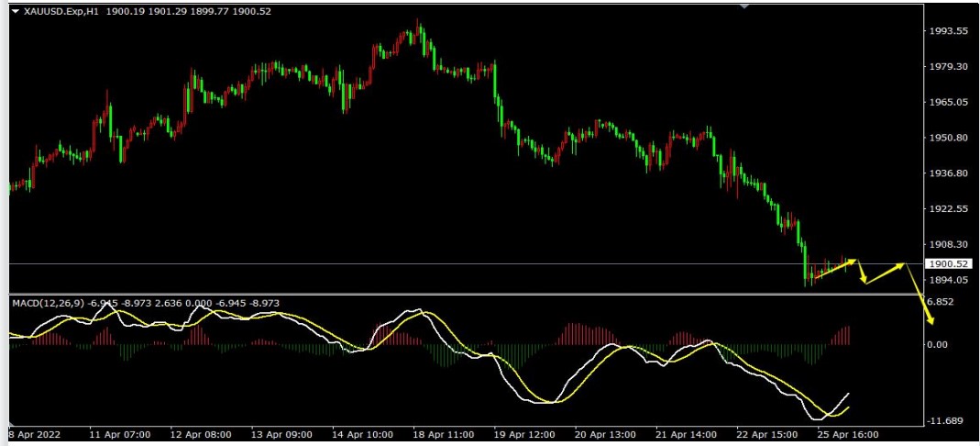Screen dimensions: 980x446
Task: Click the 1936.80 price axis label
Action: coord(950,173)
